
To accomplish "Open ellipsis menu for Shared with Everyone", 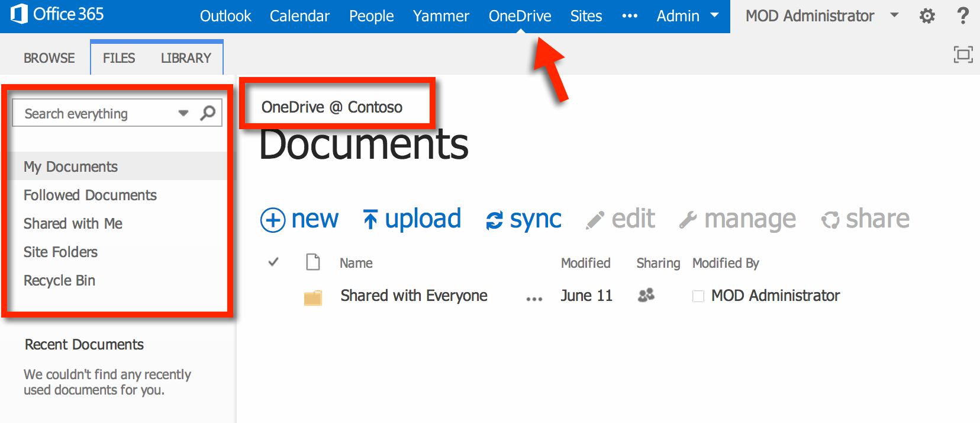I will pos(534,299).
